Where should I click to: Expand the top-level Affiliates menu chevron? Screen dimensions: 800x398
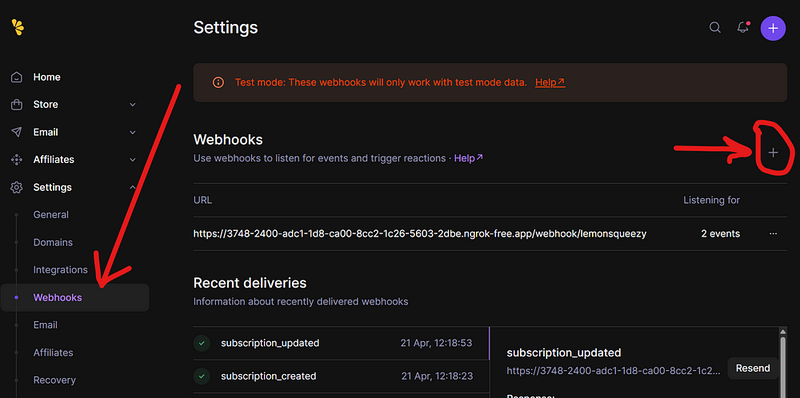(133, 160)
